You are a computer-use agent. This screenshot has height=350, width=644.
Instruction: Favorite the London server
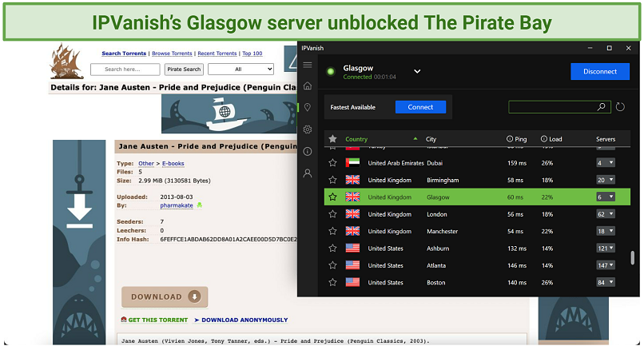pos(332,214)
